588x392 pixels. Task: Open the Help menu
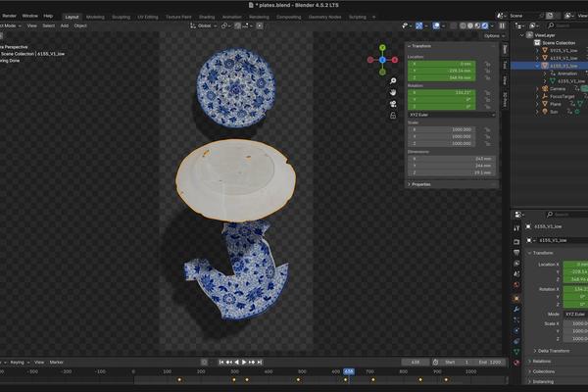click(48, 16)
